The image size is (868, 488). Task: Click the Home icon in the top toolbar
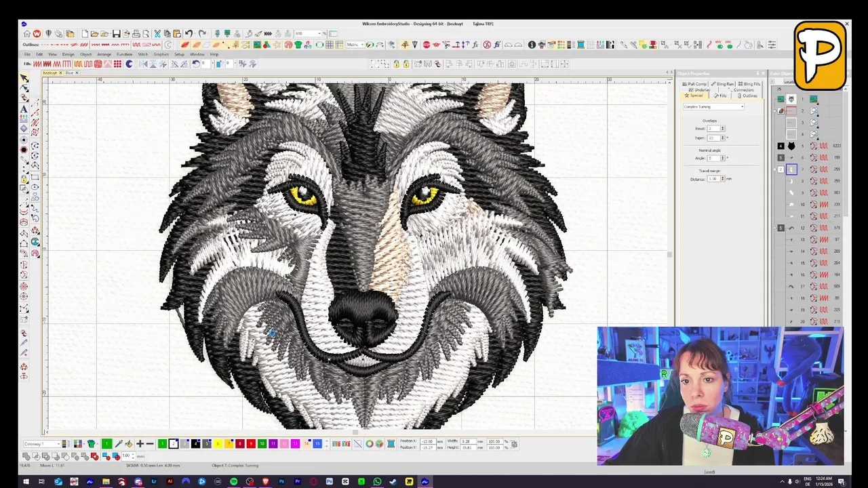pos(27,33)
